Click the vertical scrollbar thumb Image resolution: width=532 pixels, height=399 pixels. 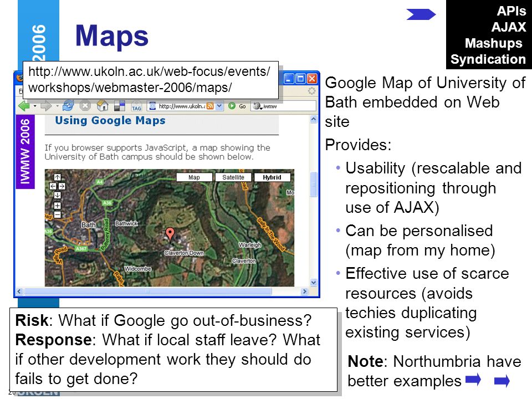tap(314, 185)
